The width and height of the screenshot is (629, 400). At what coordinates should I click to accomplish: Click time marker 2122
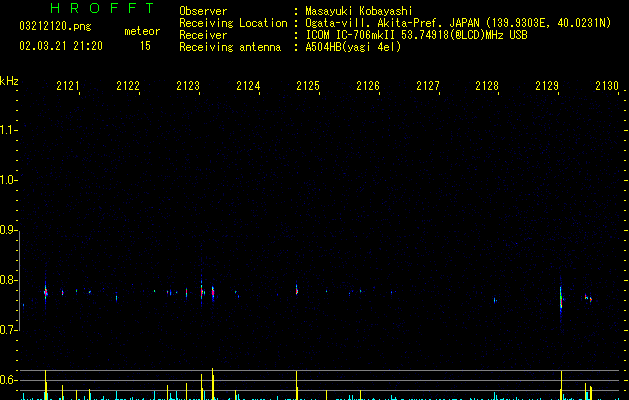click(x=128, y=86)
